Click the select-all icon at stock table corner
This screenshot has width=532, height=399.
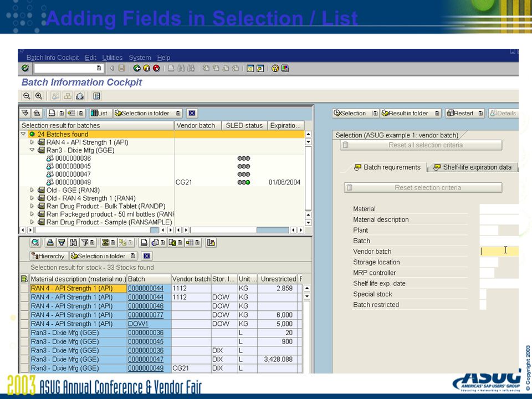pos(24,279)
